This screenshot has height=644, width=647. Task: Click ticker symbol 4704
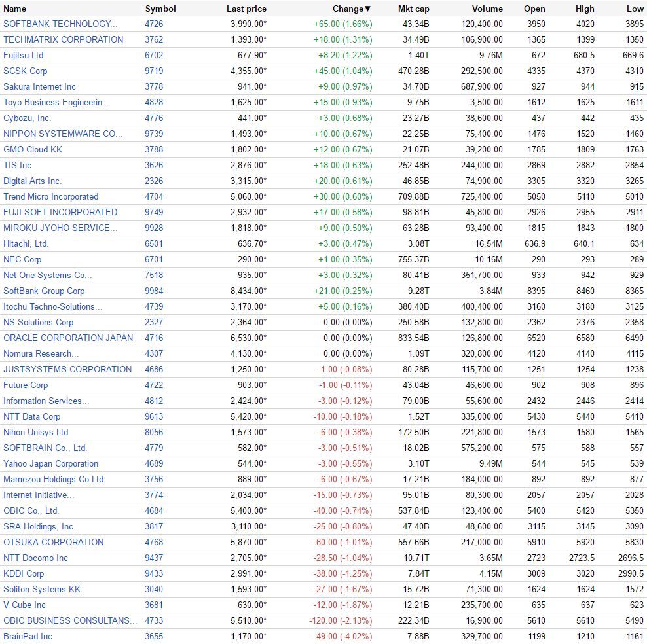(x=154, y=196)
